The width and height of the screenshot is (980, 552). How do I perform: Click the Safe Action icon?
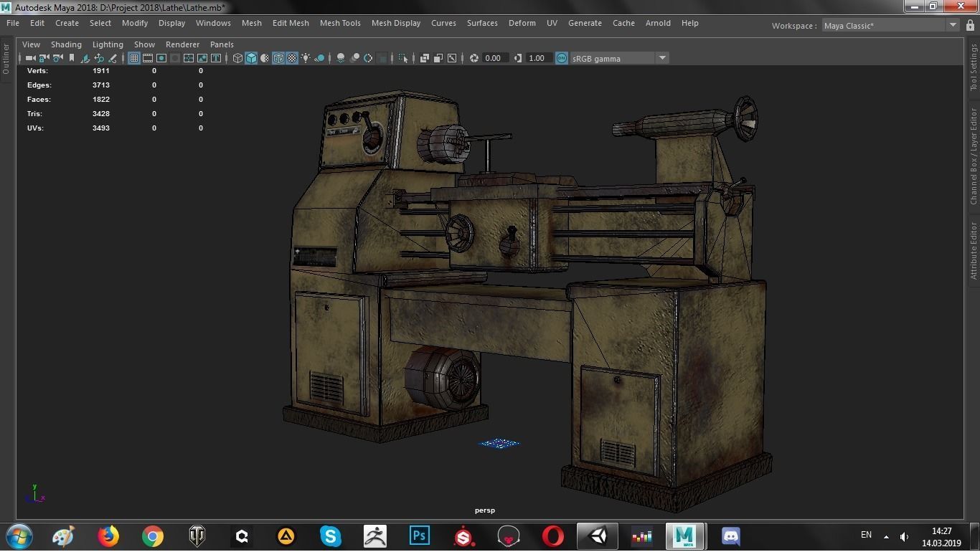tap(202, 58)
